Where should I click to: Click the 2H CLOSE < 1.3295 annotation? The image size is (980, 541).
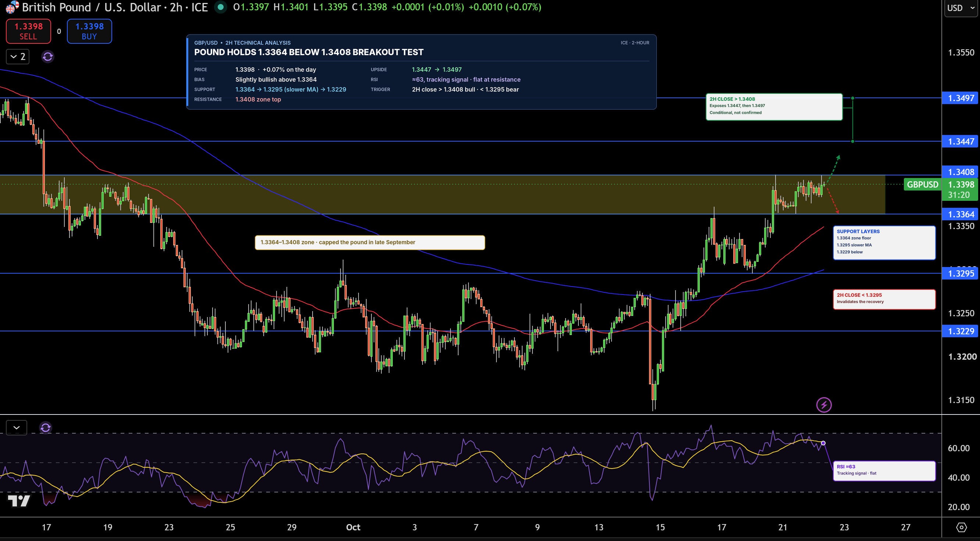tap(884, 299)
